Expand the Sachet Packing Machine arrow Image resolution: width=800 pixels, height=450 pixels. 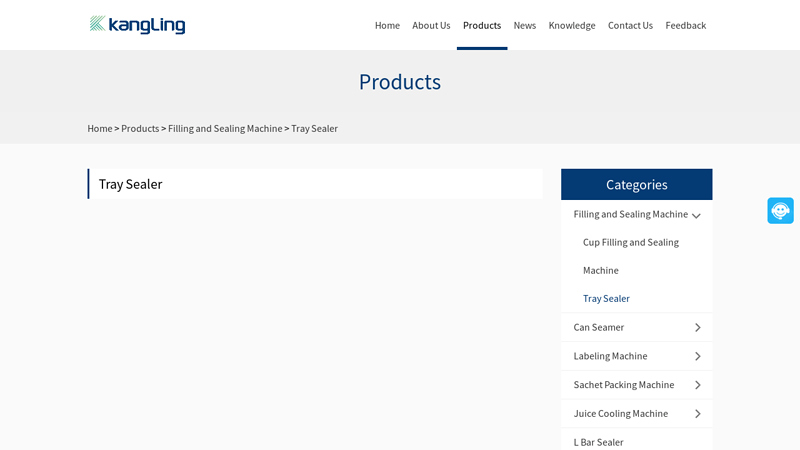[697, 385]
